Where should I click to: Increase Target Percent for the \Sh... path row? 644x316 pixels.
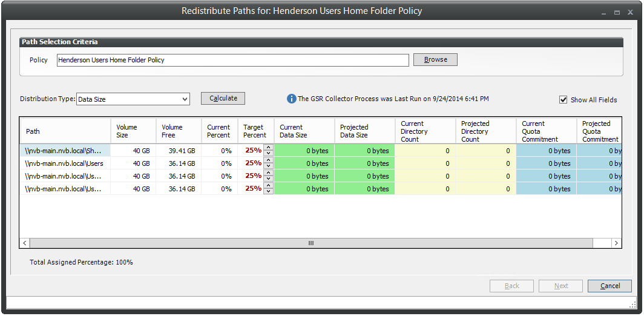269,148
